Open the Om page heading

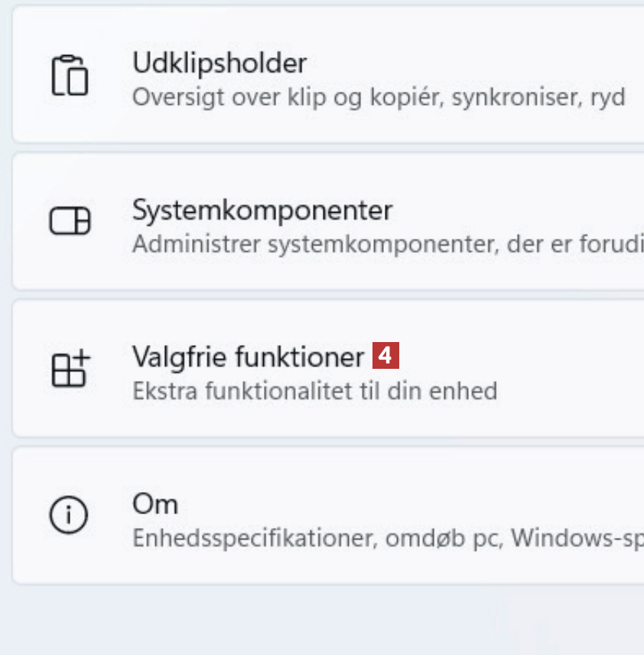pyautogui.click(x=155, y=503)
